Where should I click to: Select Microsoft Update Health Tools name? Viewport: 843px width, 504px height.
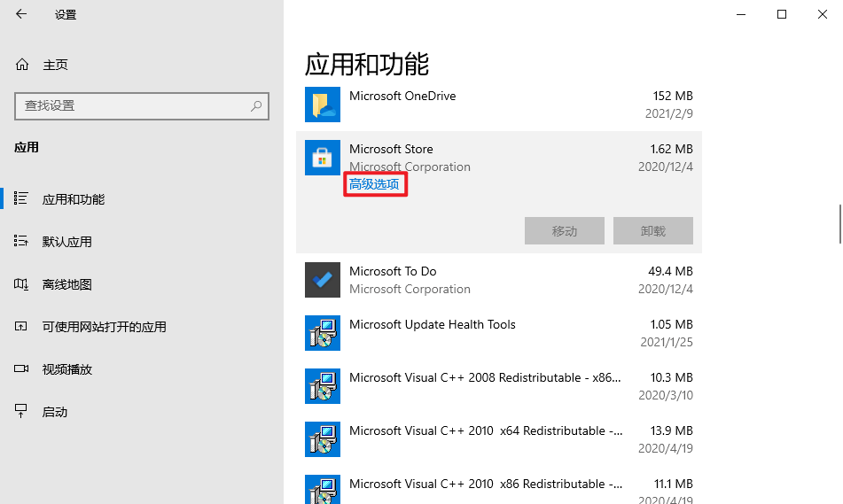[x=433, y=324]
